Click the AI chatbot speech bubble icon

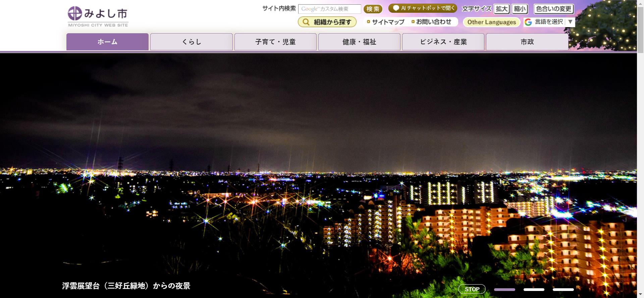click(396, 8)
